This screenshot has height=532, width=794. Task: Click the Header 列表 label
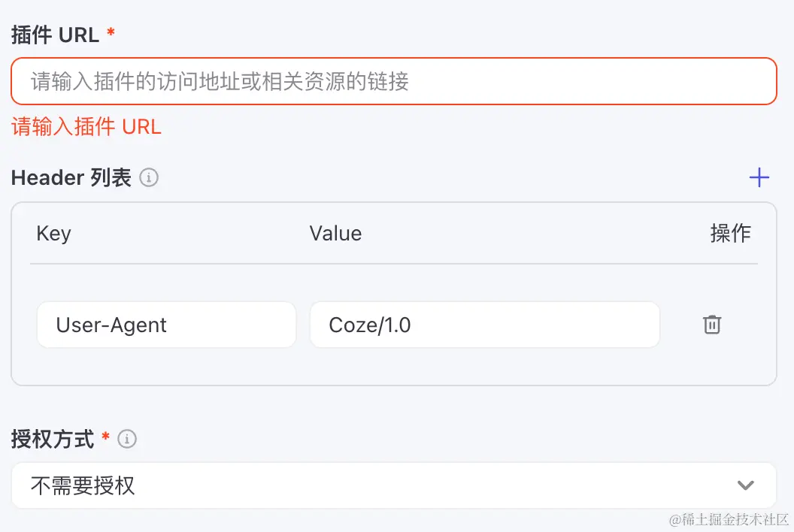click(71, 178)
